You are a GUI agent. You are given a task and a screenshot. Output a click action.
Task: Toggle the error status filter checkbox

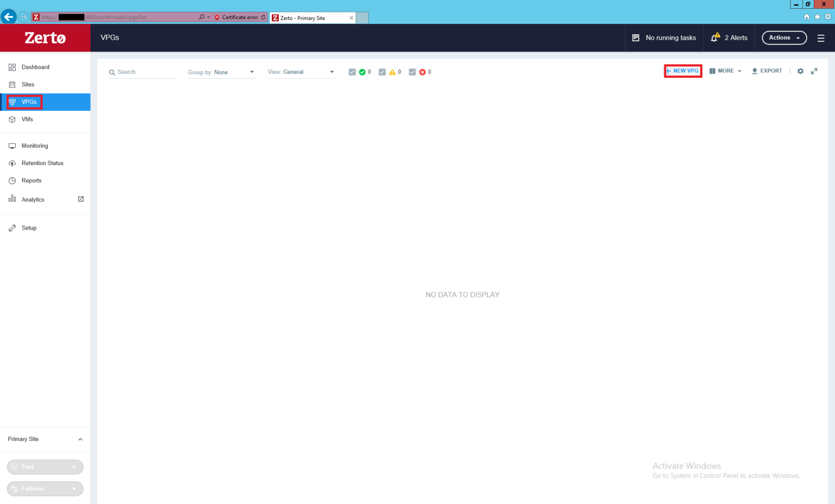pos(413,71)
